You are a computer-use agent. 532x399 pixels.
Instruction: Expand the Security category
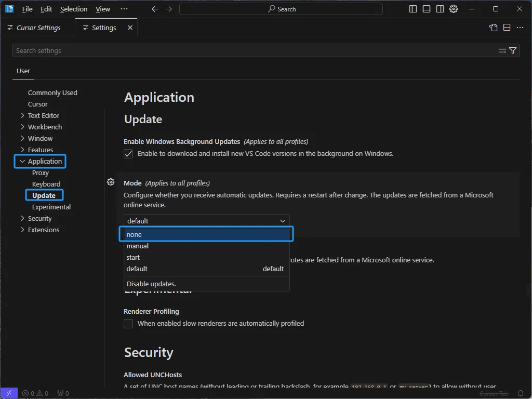pos(39,219)
